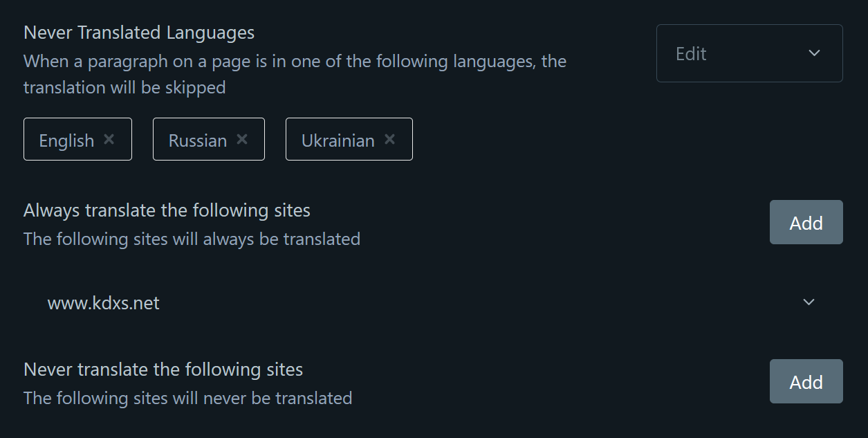Select the Russian language chip

click(197, 139)
